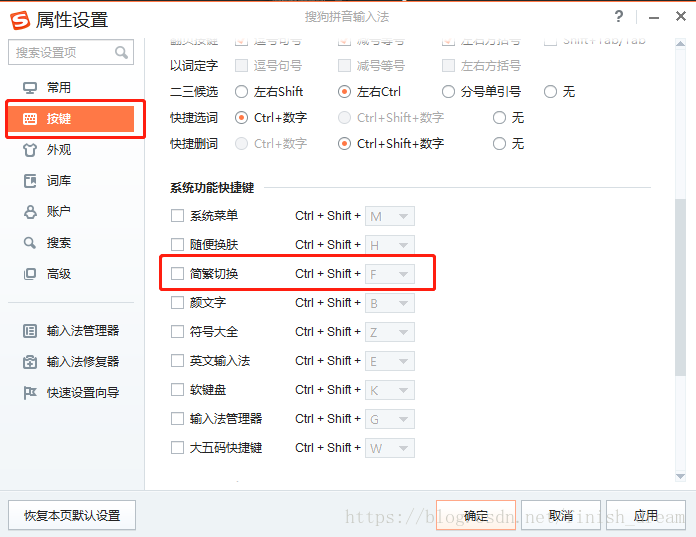The height and width of the screenshot is (537, 696).
Task: Click the magnifier icon beside 搜索 in sidebar
Action: pos(30,243)
